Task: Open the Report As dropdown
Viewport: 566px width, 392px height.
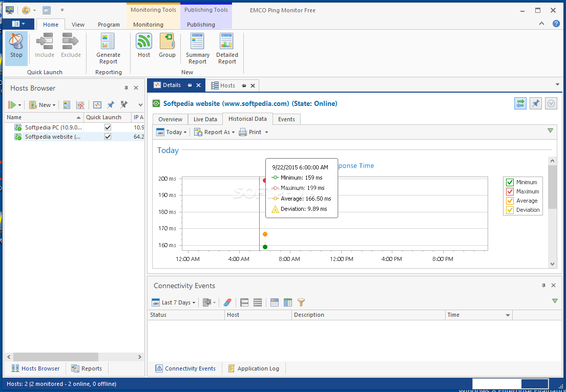Action: [215, 132]
